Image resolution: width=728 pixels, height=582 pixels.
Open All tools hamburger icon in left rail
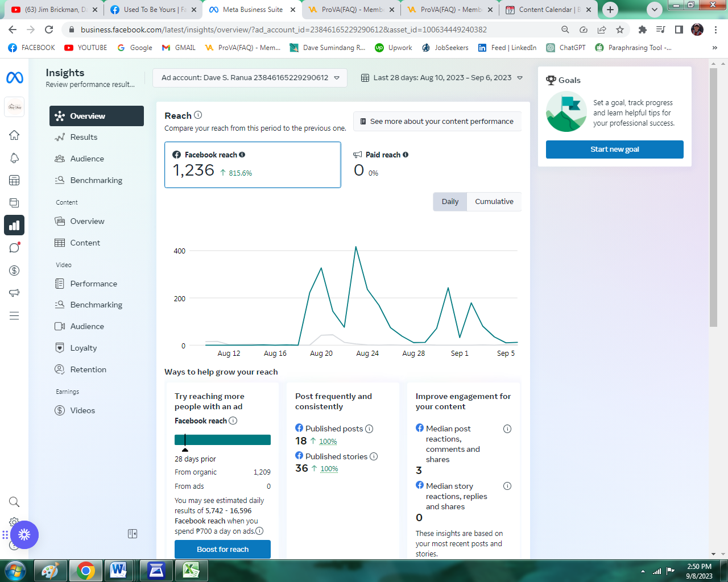click(x=14, y=315)
